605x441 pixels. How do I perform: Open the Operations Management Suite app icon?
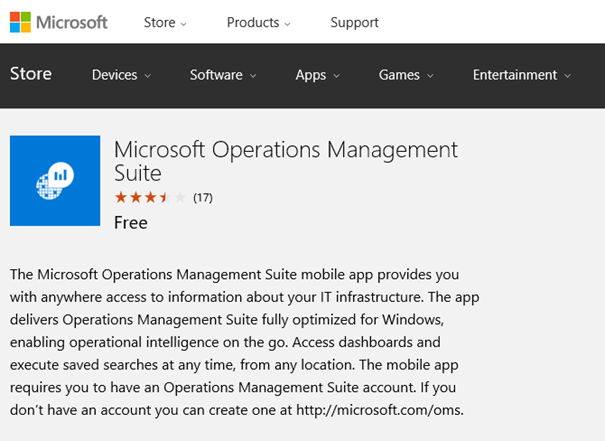tap(55, 181)
